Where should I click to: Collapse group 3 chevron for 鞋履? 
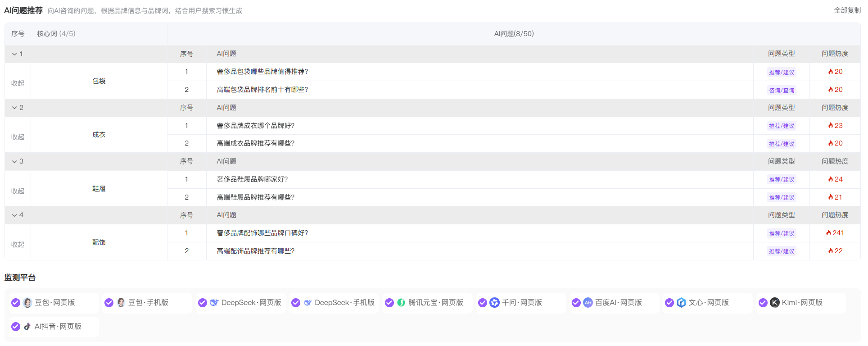[x=14, y=162]
